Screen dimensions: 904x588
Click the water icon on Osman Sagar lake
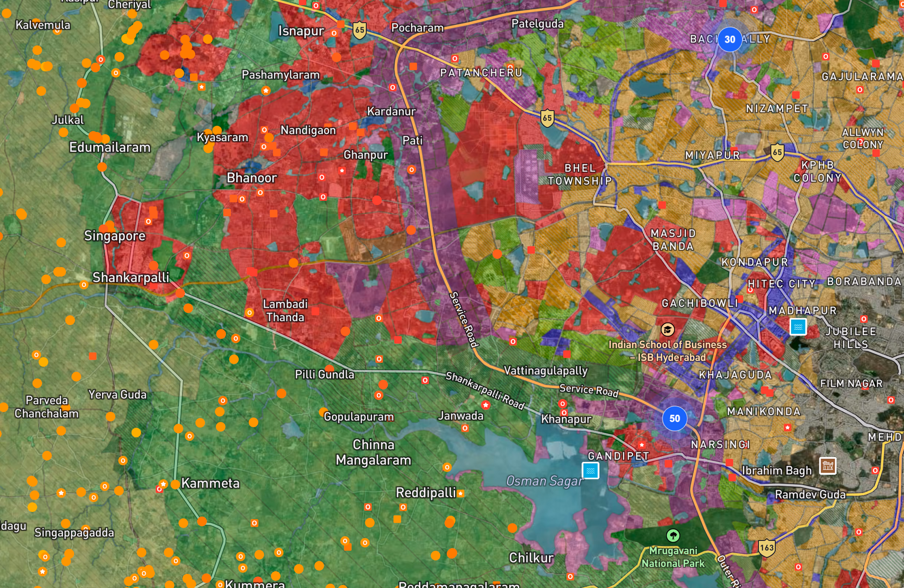point(590,471)
